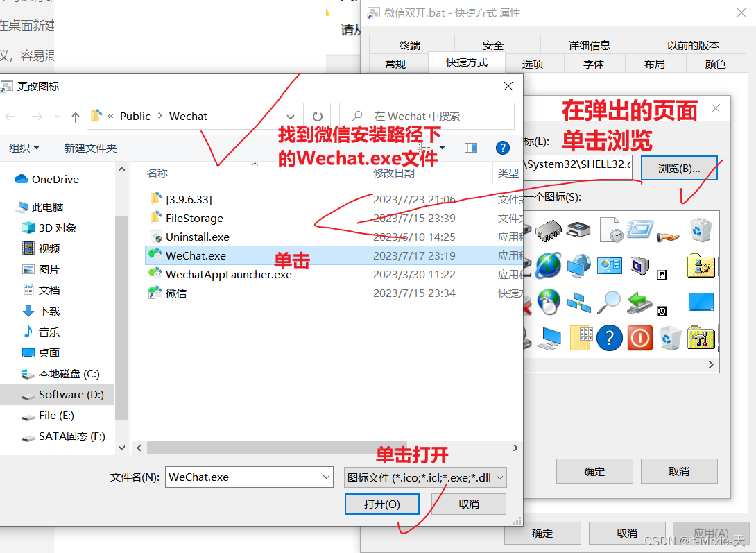
Task: Switch to the 字体 tab
Action: point(594,64)
